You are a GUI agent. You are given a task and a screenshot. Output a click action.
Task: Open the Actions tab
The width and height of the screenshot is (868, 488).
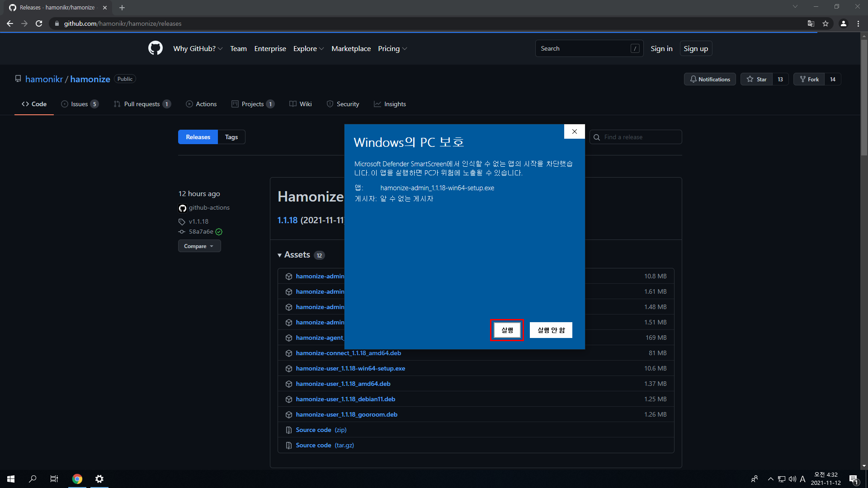coord(201,104)
